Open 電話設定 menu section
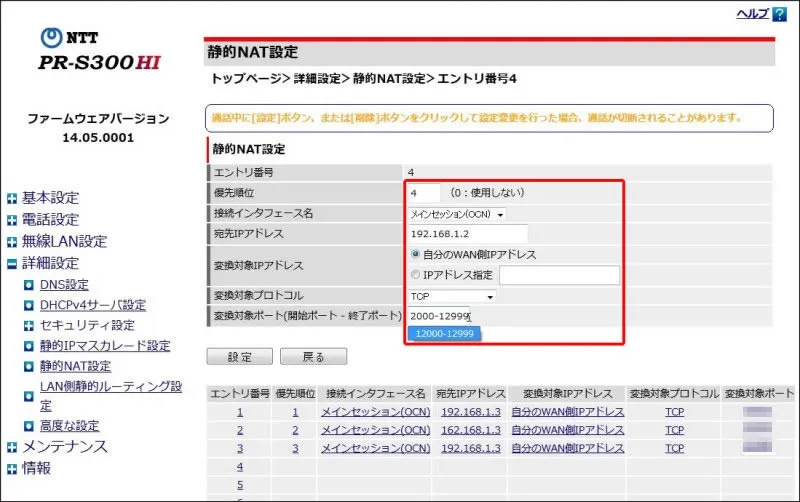Screen dimensions: 800x502 51,220
